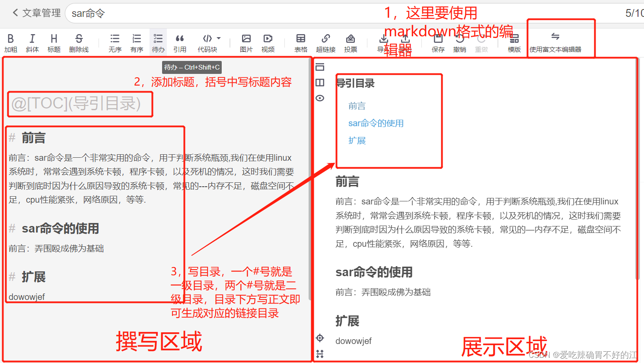644x363 pixels.
Task: Click the "# 扩展" heading in the editor
Action: click(x=27, y=277)
